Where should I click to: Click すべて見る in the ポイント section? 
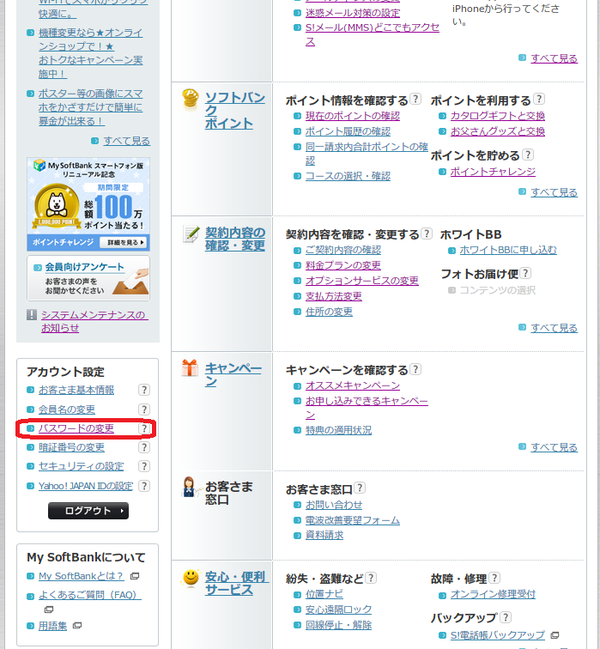click(554, 192)
